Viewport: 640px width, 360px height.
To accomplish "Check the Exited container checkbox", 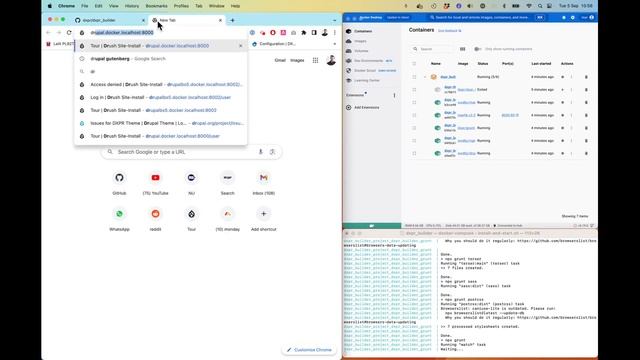I will pyautogui.click(x=414, y=89).
